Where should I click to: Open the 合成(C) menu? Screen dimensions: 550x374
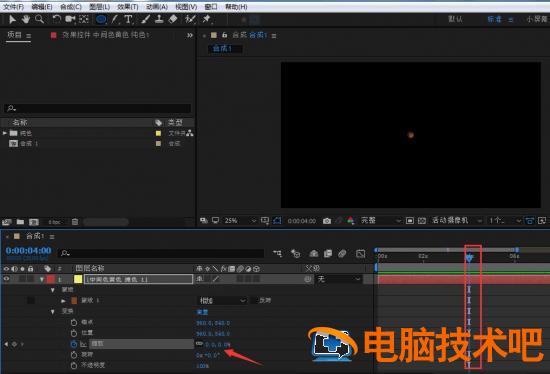71,7
